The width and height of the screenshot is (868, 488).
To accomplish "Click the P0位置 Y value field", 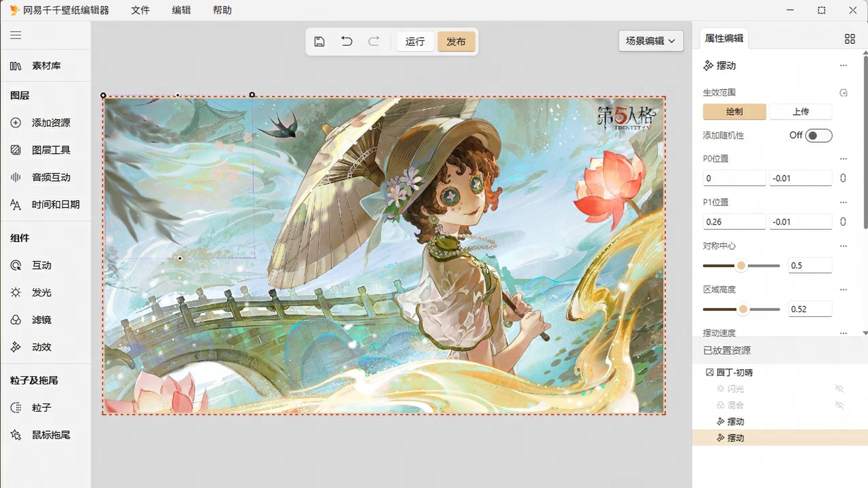I will (x=800, y=178).
